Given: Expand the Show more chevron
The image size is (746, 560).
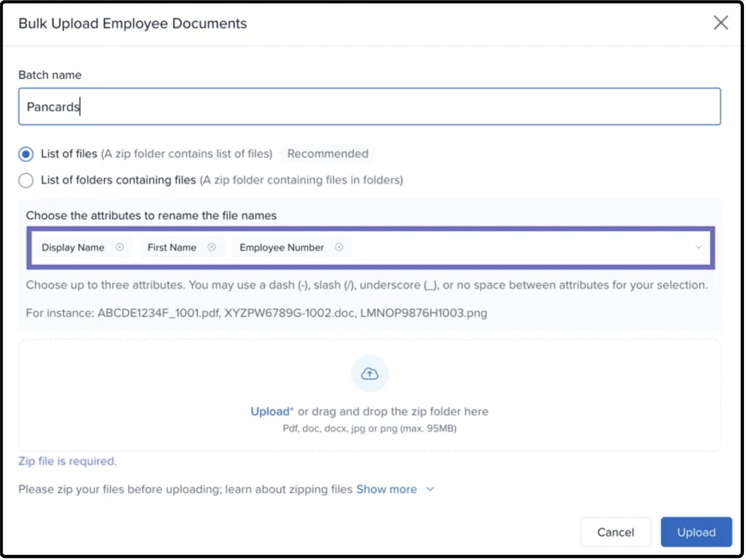Looking at the screenshot, I should coord(431,489).
